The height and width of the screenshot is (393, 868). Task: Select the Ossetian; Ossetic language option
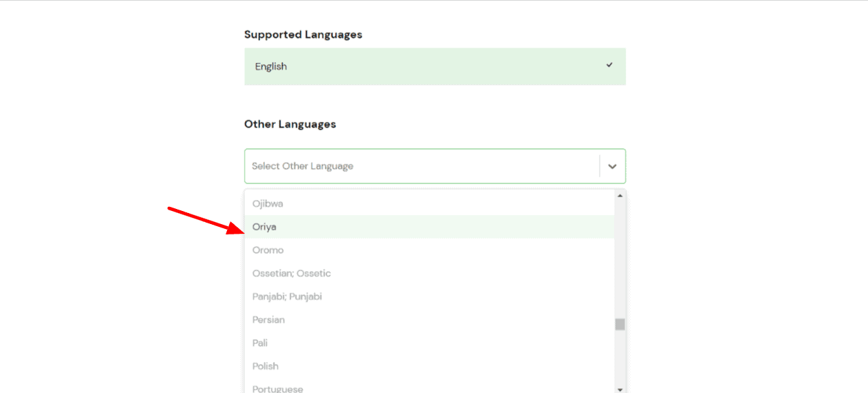(291, 274)
